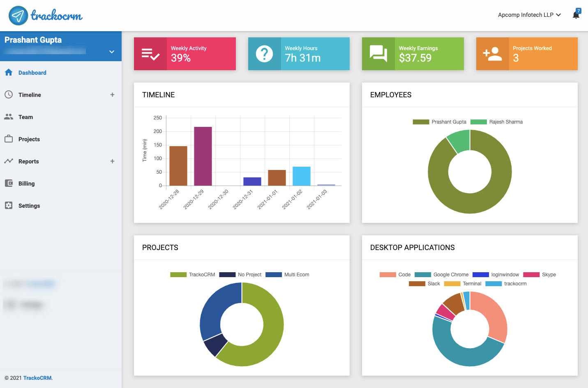
Task: Toggle TrackoCRM legend in Projects chart
Action: (x=192, y=275)
